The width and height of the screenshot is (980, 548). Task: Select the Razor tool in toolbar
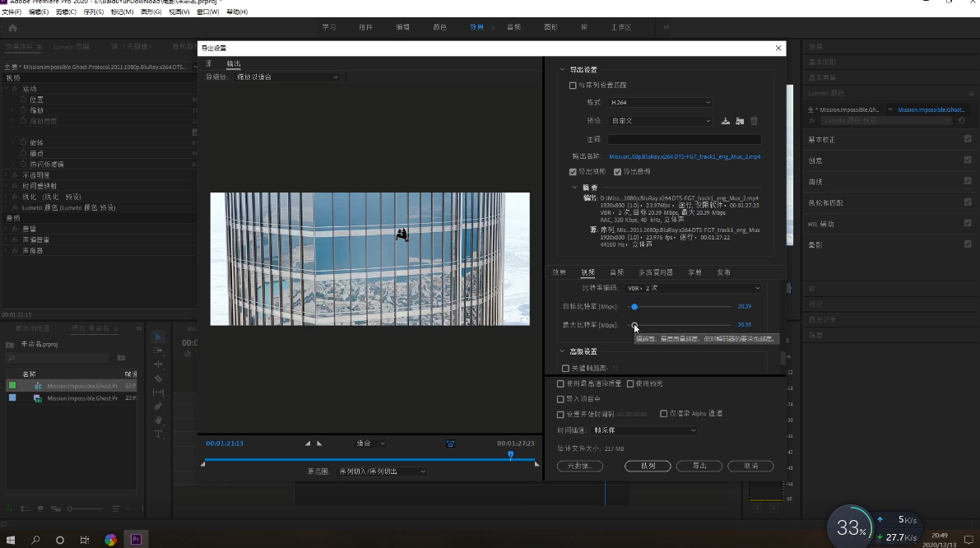159,378
